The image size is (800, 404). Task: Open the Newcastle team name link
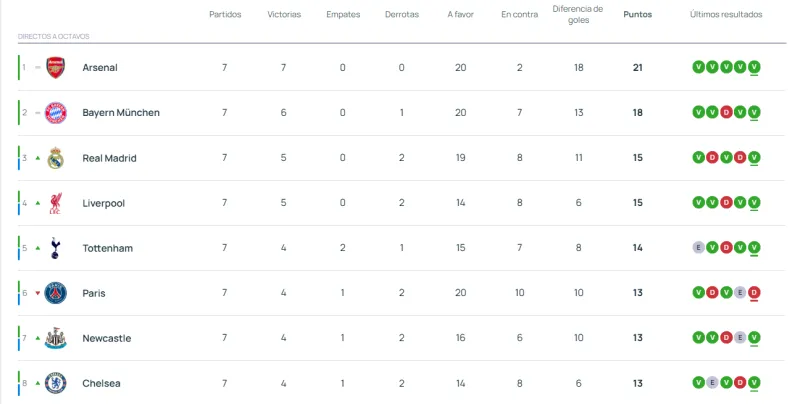tap(106, 338)
